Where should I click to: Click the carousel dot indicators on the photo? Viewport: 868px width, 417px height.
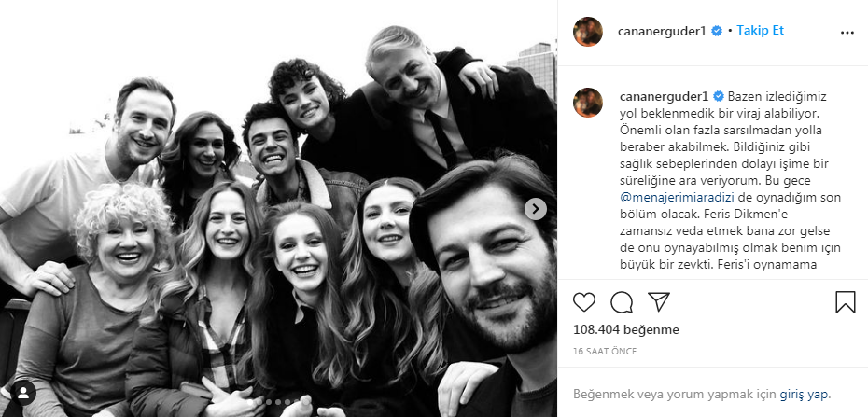coord(279,402)
